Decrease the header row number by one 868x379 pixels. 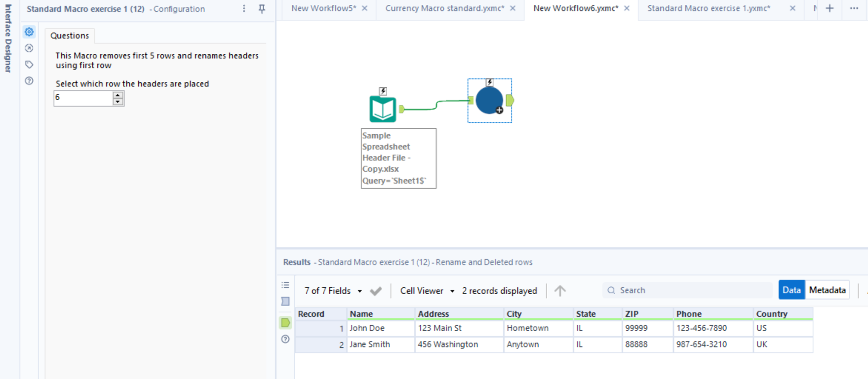coord(118,102)
